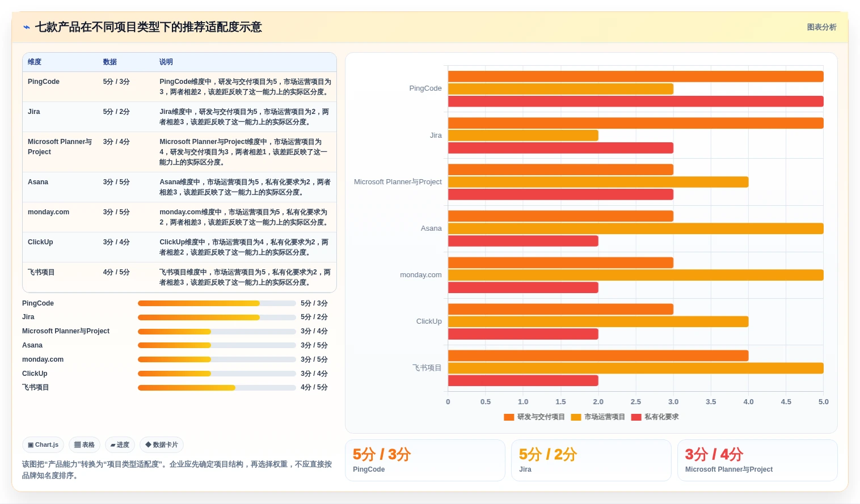Click PingCode 市场运营项目 yellow bar
Screen dimensions: 860x504
coord(560,89)
